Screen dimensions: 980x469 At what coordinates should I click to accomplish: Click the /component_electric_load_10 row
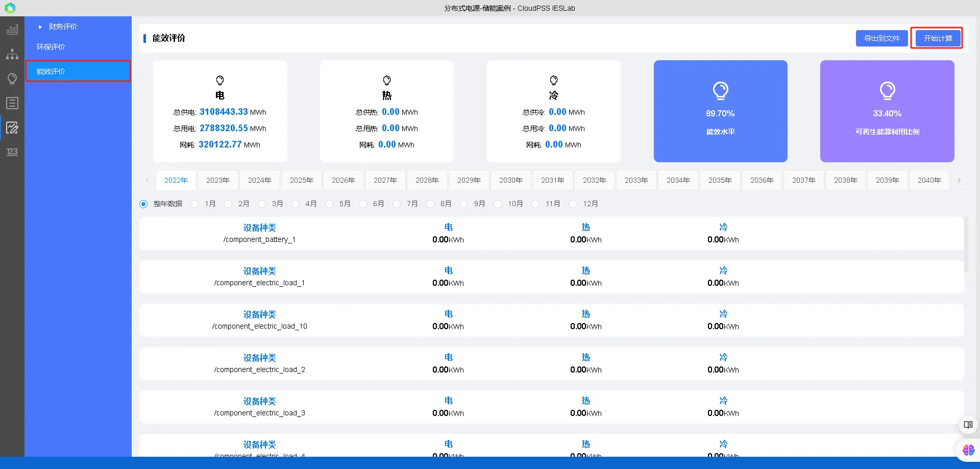point(552,320)
